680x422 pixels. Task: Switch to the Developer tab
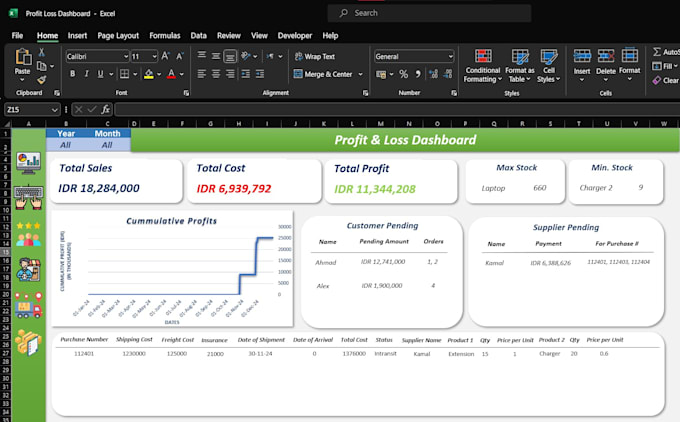click(295, 36)
